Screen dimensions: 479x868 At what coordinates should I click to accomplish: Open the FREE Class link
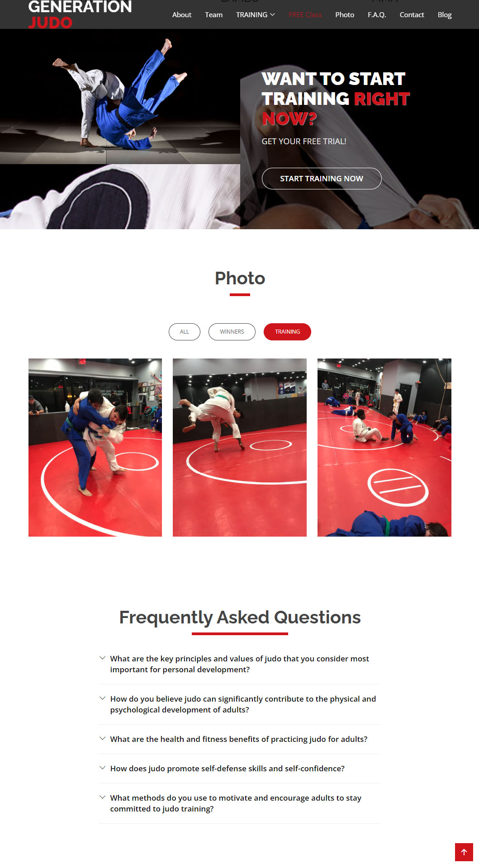pos(305,14)
